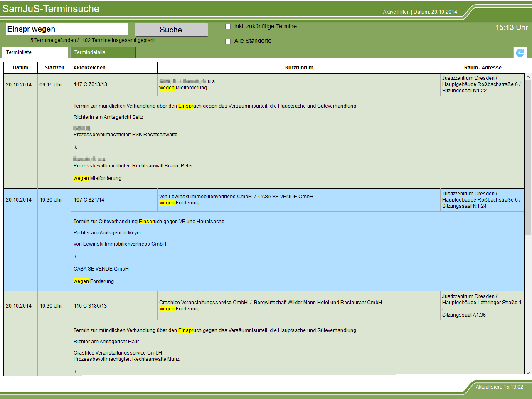This screenshot has height=399, width=532.
Task: Select case number 116 C 3186/13
Action: [90, 306]
